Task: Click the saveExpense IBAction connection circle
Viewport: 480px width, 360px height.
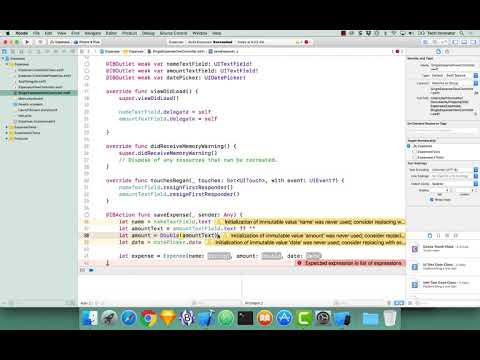Action: (87, 215)
